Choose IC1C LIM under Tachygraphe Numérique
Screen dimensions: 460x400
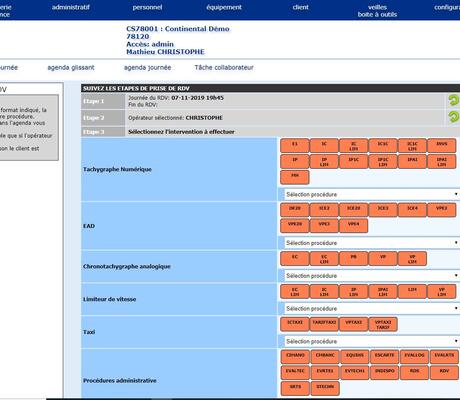coord(412,145)
